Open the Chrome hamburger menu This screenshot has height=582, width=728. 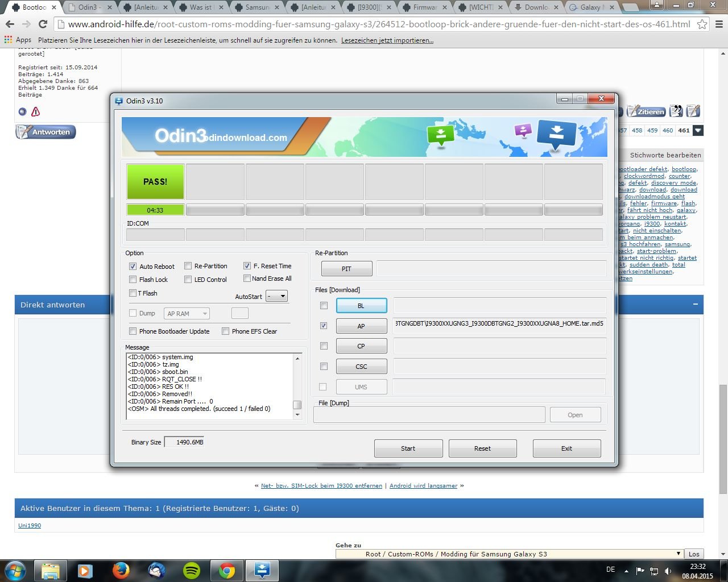tap(718, 24)
